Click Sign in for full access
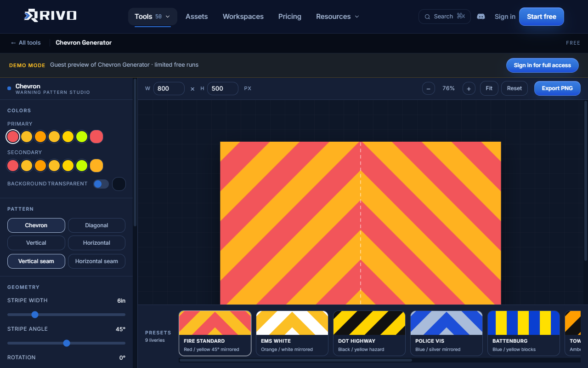The width and height of the screenshot is (588, 368). point(542,65)
